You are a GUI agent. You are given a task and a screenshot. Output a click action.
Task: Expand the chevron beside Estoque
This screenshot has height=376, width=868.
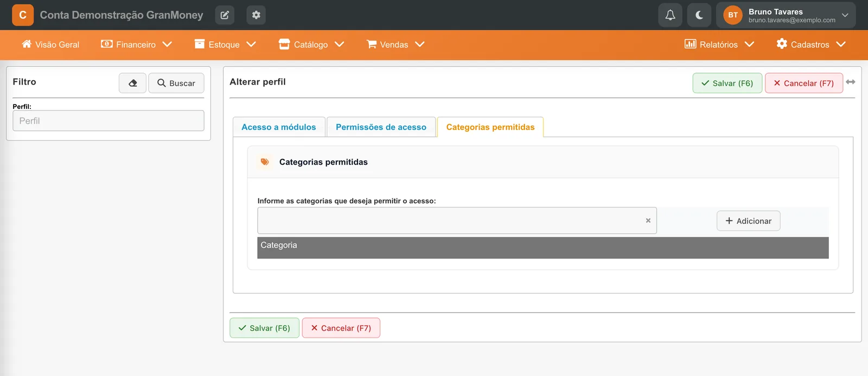(x=251, y=44)
